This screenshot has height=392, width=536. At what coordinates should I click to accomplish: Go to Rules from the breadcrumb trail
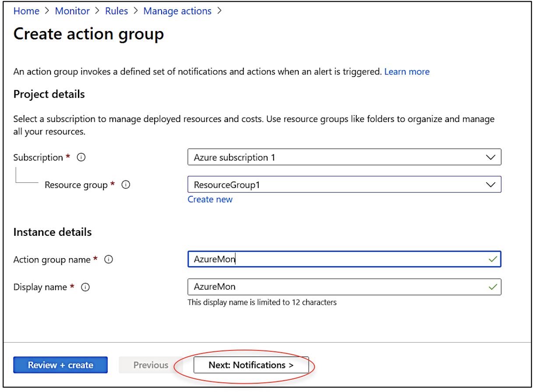(116, 11)
